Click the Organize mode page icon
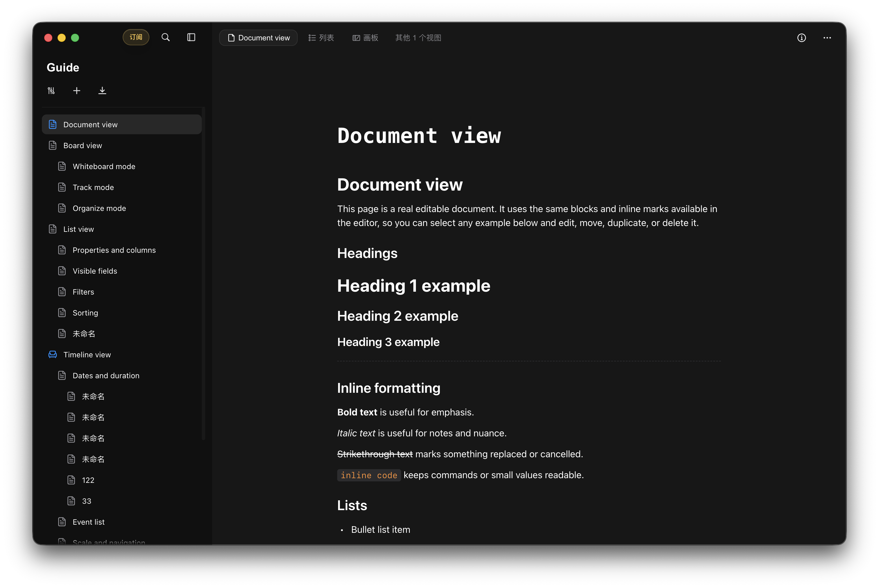879x588 pixels. [62, 208]
